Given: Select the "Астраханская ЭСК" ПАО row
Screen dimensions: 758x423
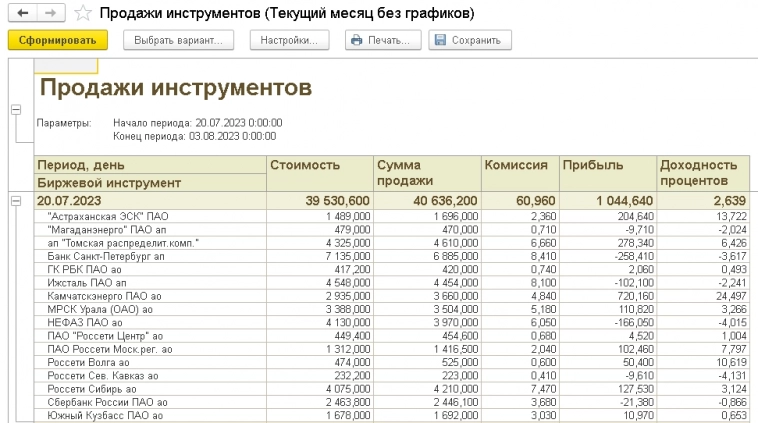Looking at the screenshot, I should (392, 216).
